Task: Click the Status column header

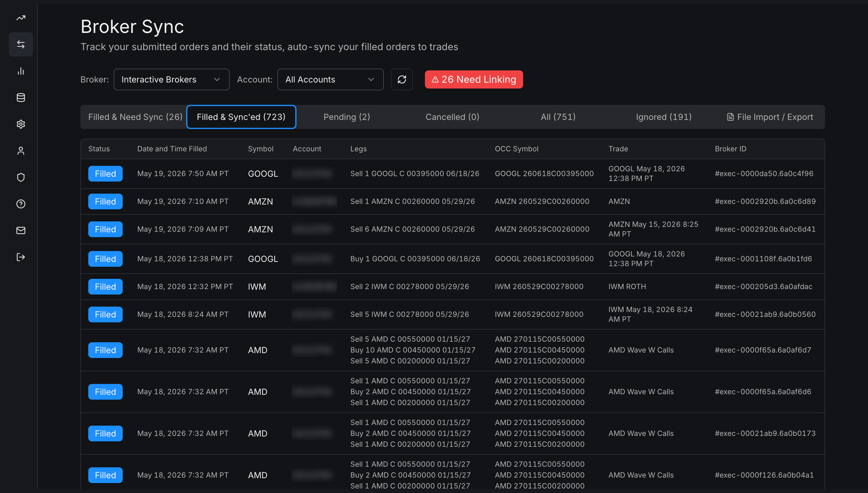Action: (x=99, y=149)
